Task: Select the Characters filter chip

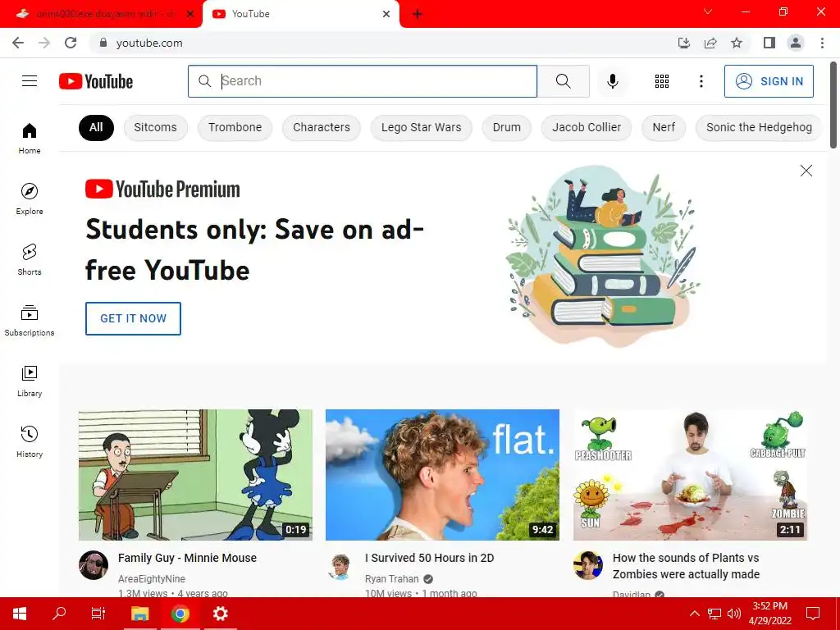Action: (322, 127)
